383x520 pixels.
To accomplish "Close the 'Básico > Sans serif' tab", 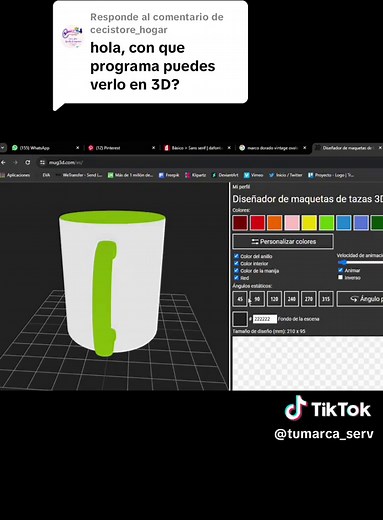I will (x=229, y=148).
